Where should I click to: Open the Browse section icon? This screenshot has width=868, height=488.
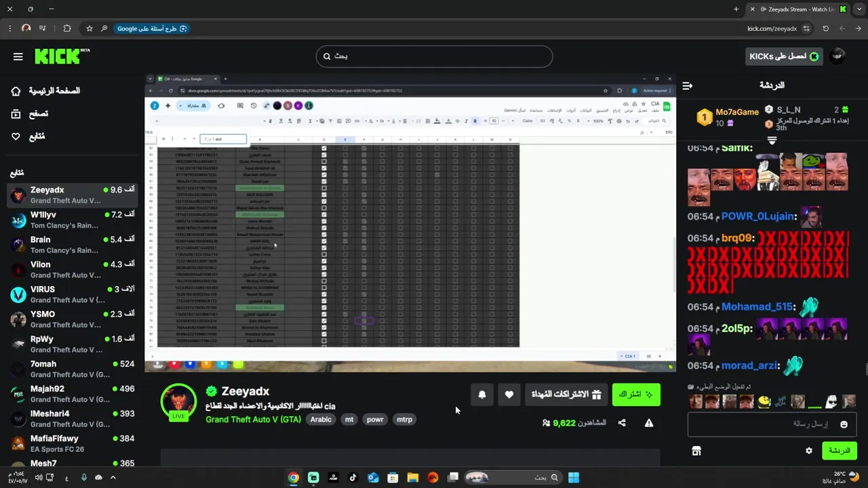click(x=16, y=114)
